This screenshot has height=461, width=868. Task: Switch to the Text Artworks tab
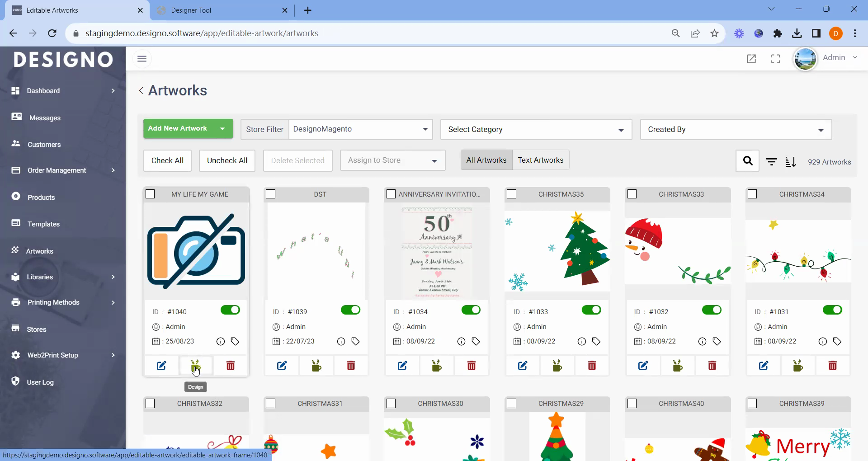point(540,160)
